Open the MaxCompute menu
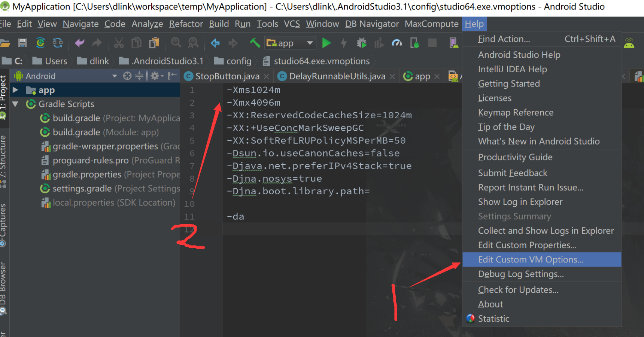 click(431, 24)
